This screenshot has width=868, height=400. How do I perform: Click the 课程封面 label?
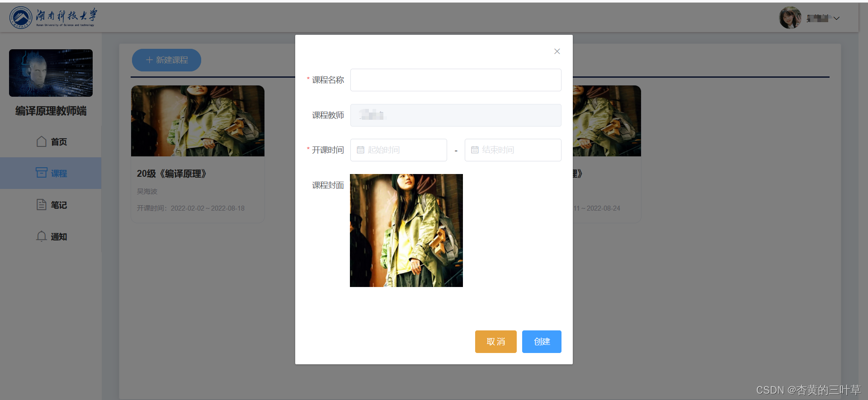tap(328, 185)
